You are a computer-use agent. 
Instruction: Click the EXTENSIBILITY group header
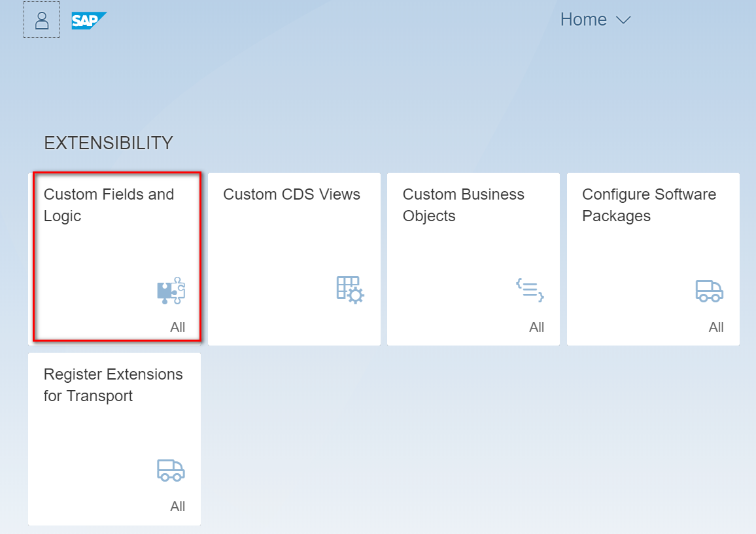coord(109,143)
